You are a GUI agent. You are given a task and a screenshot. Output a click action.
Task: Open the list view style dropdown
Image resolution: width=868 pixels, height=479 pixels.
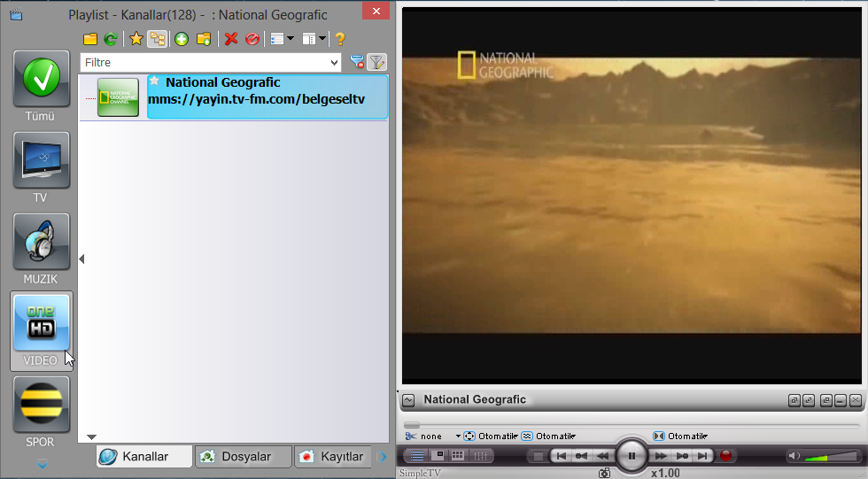[283, 39]
